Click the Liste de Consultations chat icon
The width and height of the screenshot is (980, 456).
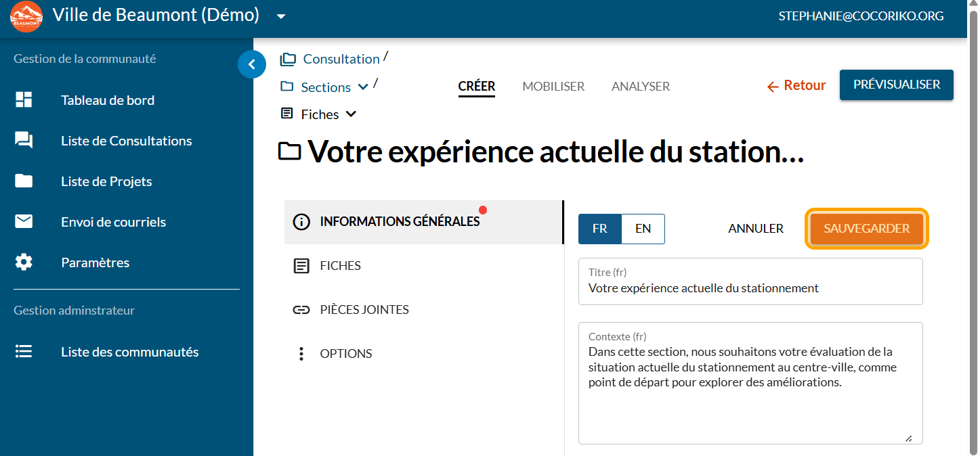(24, 141)
